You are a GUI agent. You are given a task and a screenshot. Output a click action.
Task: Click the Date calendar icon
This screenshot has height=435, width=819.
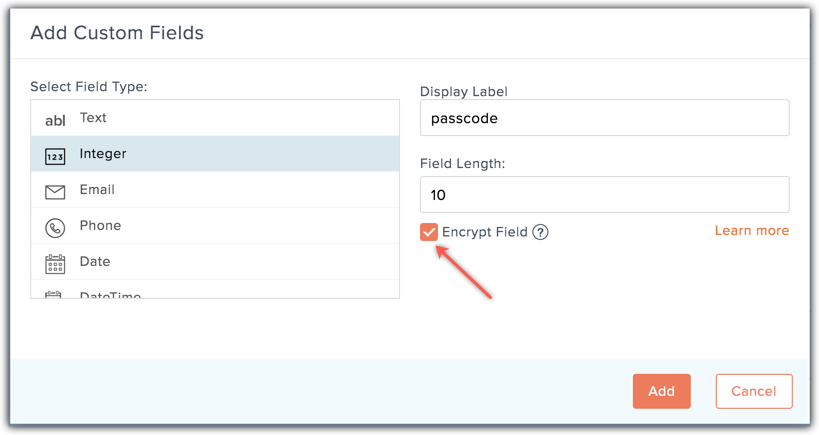point(55,264)
